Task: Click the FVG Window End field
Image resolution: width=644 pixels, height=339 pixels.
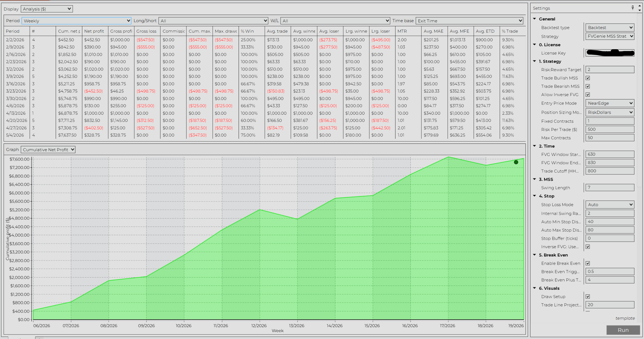Action: pos(610,163)
